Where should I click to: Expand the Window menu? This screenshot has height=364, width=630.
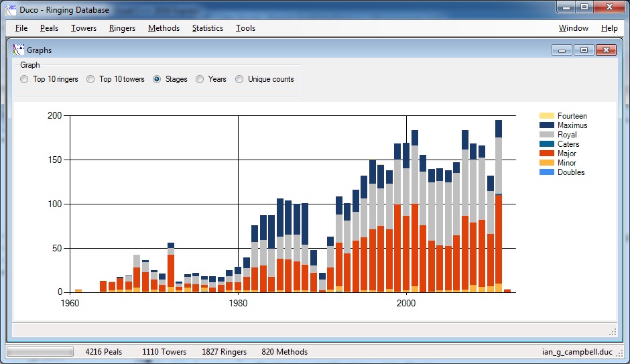(x=573, y=28)
